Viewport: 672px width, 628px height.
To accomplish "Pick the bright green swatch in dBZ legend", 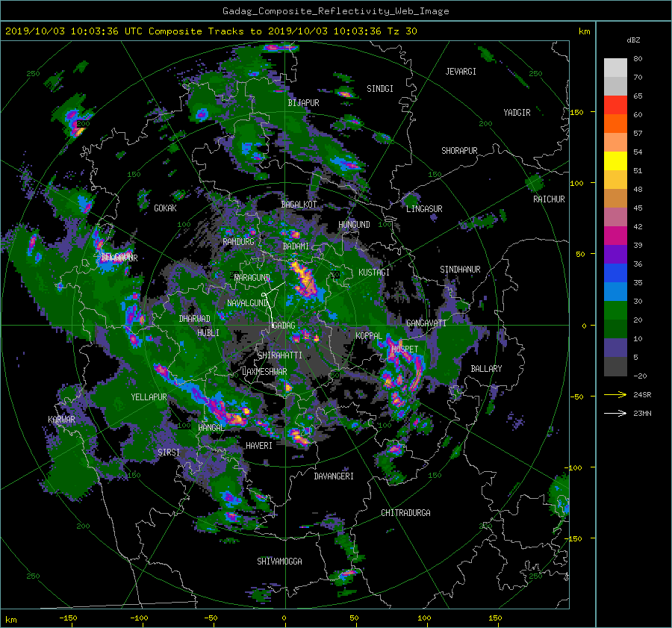I will click(x=615, y=311).
